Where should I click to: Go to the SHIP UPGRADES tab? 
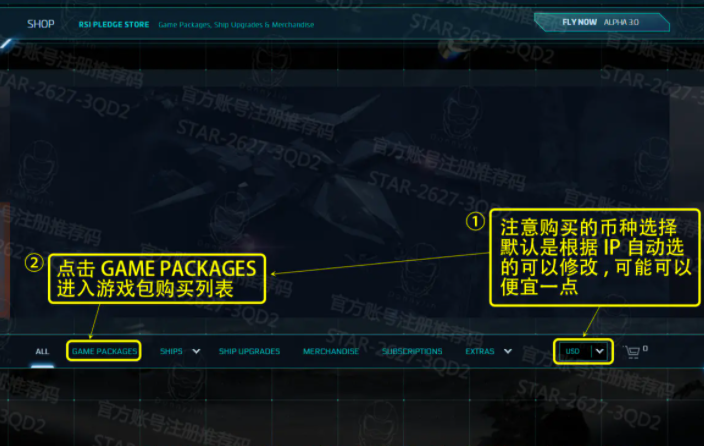[x=249, y=351]
